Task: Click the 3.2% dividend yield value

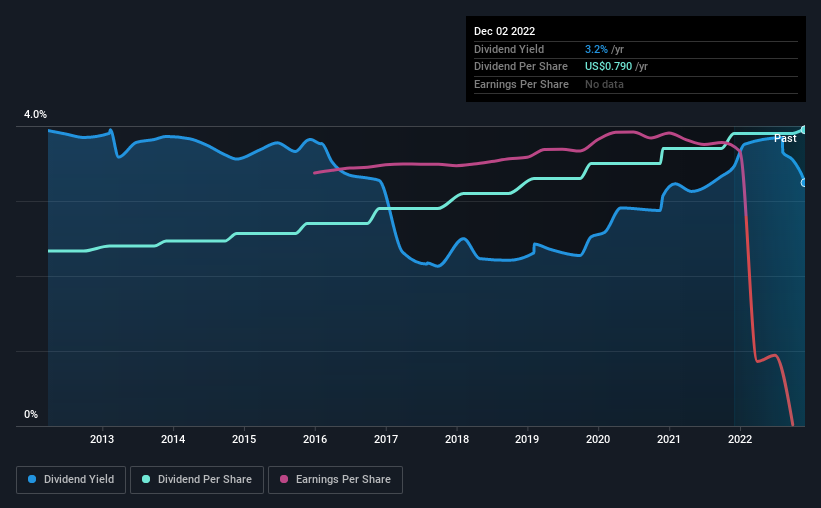Action: pyautogui.click(x=596, y=49)
